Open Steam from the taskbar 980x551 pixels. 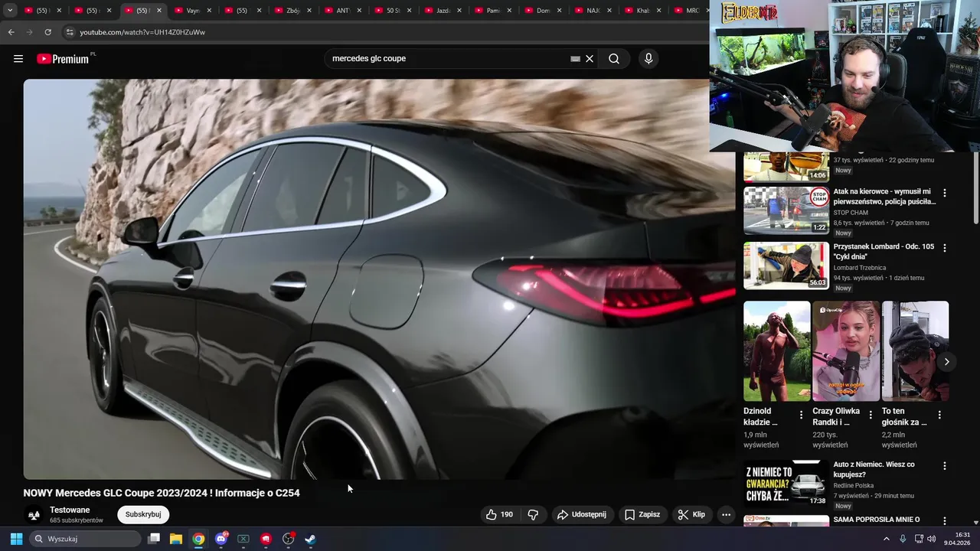tap(310, 539)
